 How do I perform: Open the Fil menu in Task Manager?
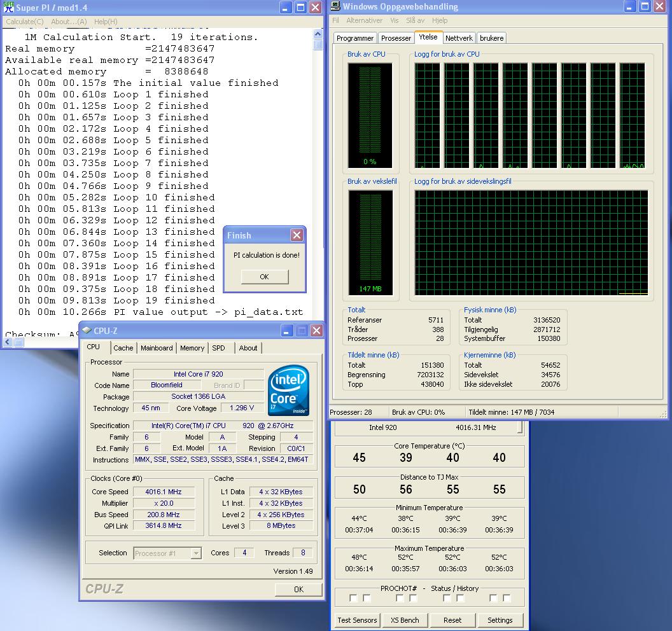(x=335, y=20)
